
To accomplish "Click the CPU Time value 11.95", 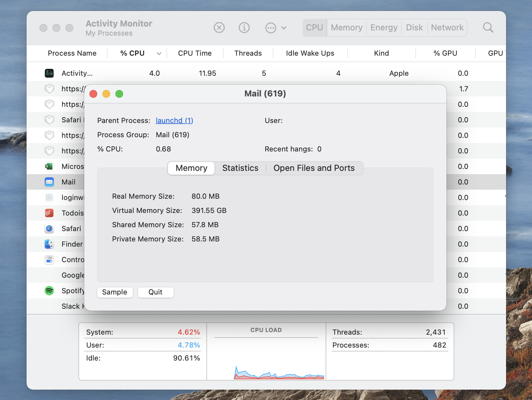I will click(x=207, y=73).
